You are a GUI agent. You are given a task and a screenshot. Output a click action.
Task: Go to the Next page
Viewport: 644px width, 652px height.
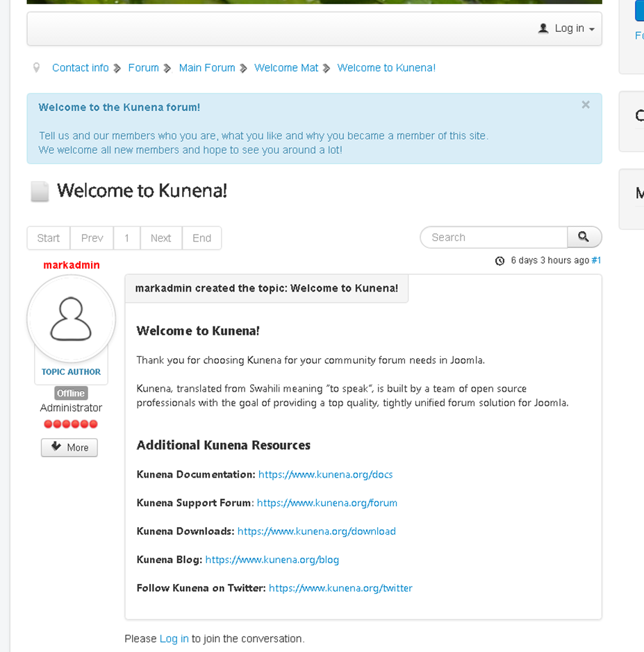pyautogui.click(x=160, y=238)
